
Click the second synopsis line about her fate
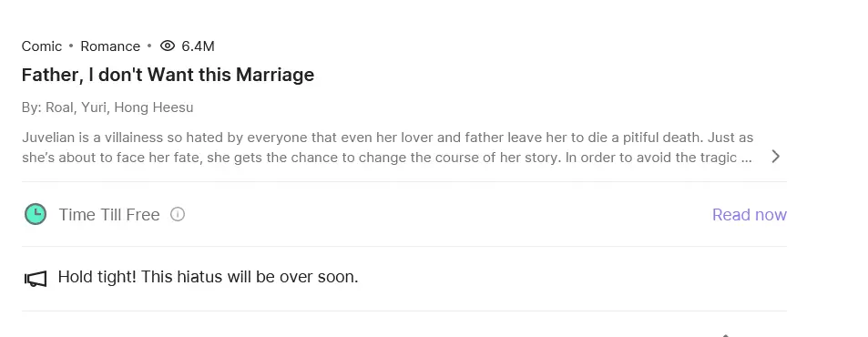click(387, 158)
